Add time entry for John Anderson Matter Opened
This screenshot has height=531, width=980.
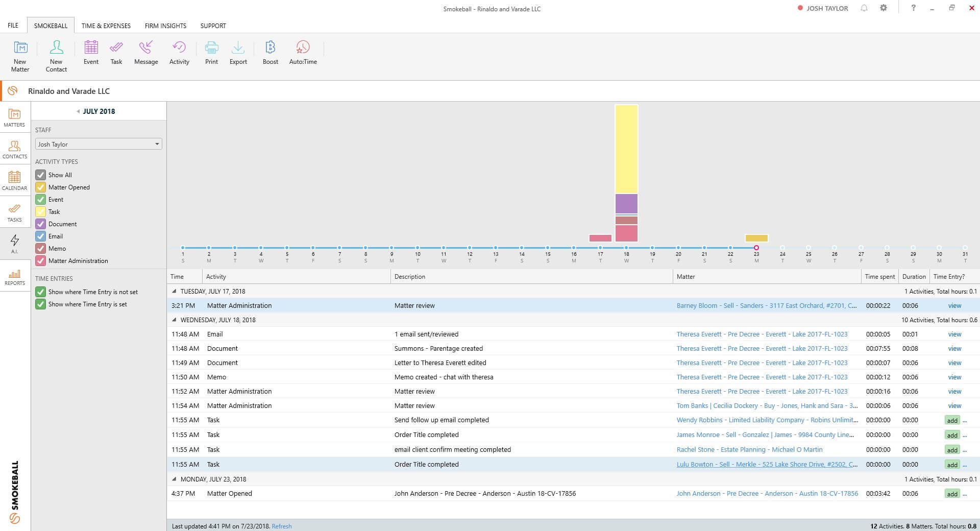pyautogui.click(x=952, y=494)
